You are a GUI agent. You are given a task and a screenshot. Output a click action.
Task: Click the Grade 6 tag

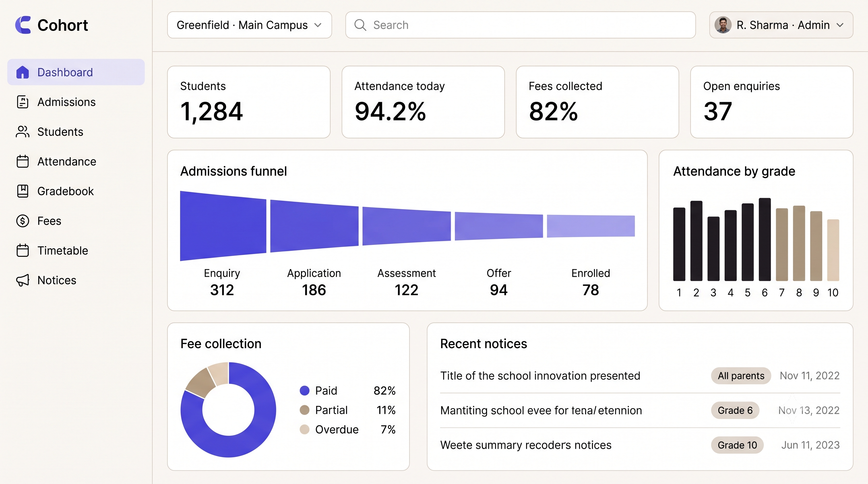[735, 410]
